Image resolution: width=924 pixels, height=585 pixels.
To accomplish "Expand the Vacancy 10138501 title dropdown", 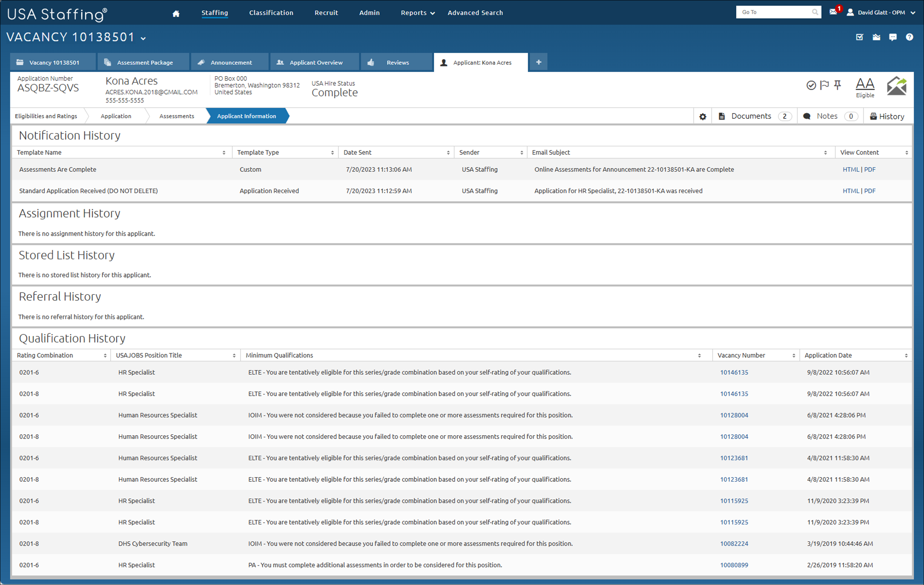I will tap(143, 38).
